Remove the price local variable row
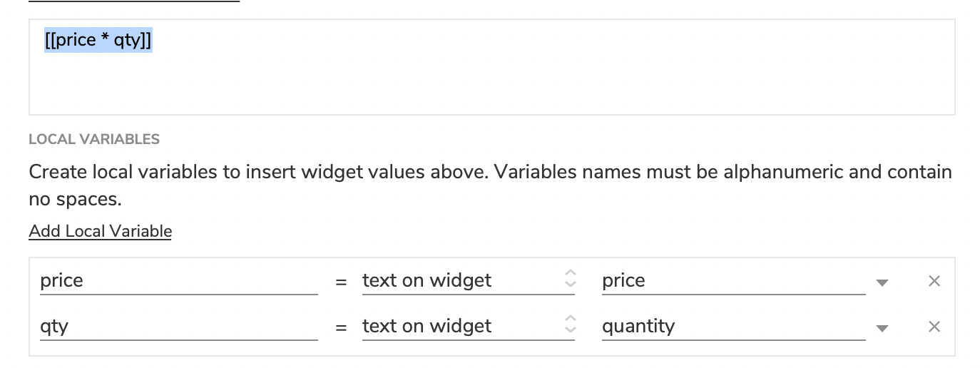 pos(934,281)
